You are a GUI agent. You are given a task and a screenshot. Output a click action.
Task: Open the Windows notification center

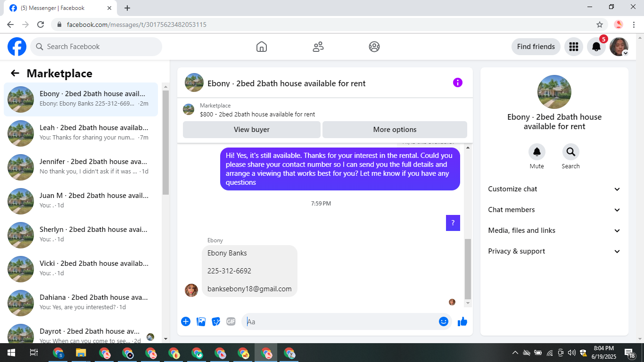click(x=630, y=353)
